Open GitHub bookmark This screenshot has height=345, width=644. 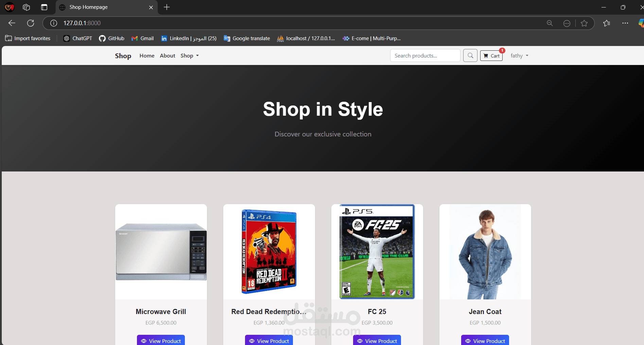(112, 38)
